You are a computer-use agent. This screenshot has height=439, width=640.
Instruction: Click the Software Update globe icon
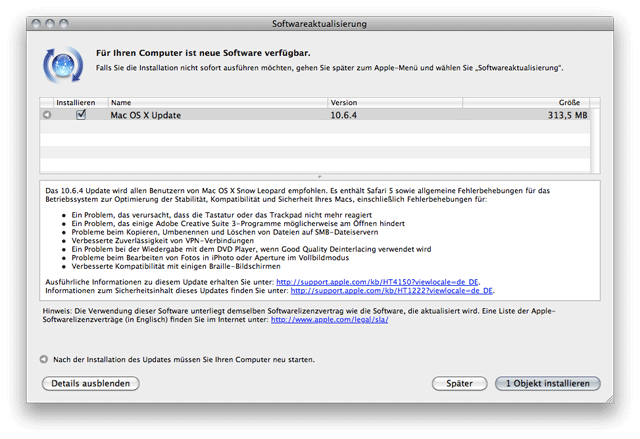coord(63,65)
